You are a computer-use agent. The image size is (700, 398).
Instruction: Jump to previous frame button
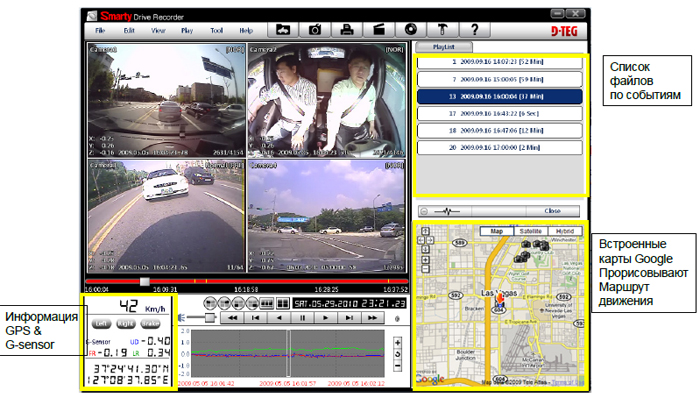256,318
